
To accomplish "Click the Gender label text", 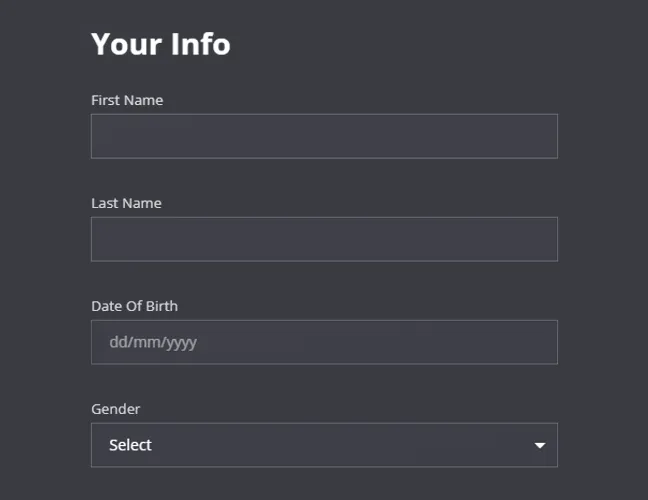I will pos(116,409).
